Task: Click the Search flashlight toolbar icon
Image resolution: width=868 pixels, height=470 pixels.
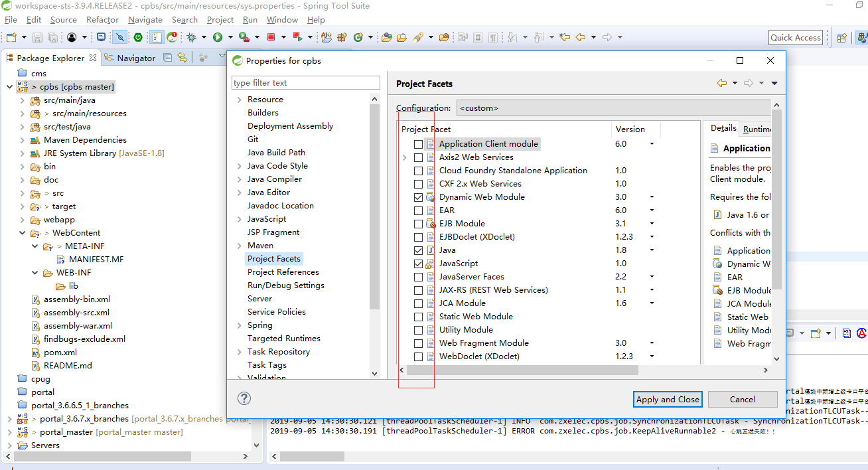Action: point(418,37)
